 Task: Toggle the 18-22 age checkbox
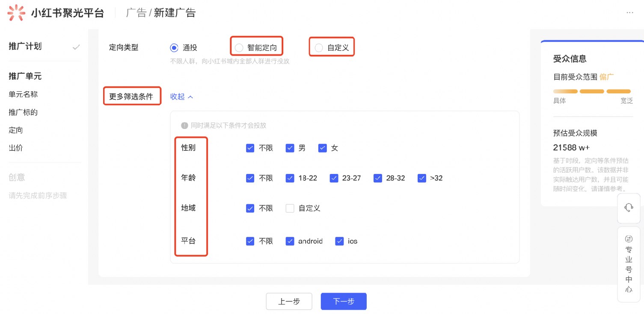290,178
